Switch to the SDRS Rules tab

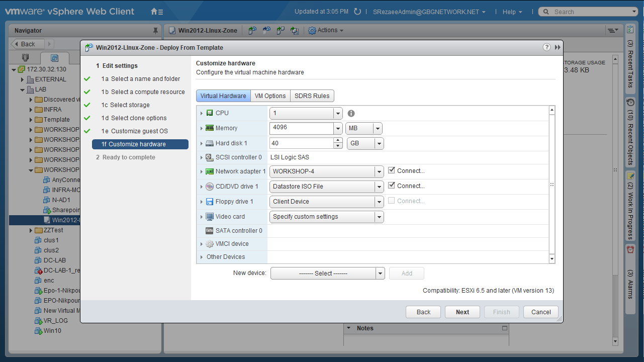(x=312, y=96)
